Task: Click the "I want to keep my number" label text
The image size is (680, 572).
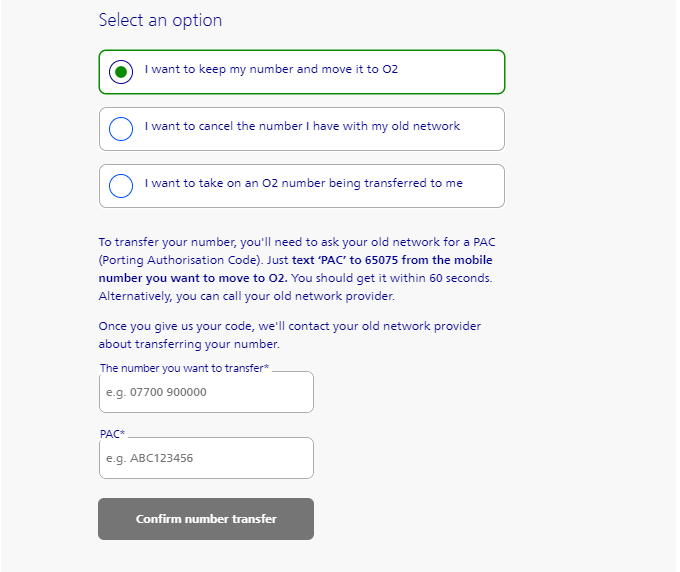Action: 272,70
